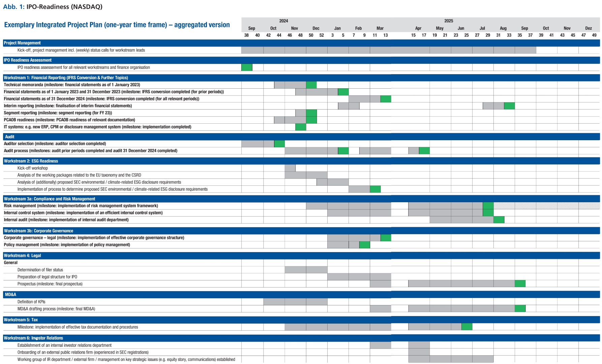
Task: Select the Internal audit row label
Action: point(66,220)
